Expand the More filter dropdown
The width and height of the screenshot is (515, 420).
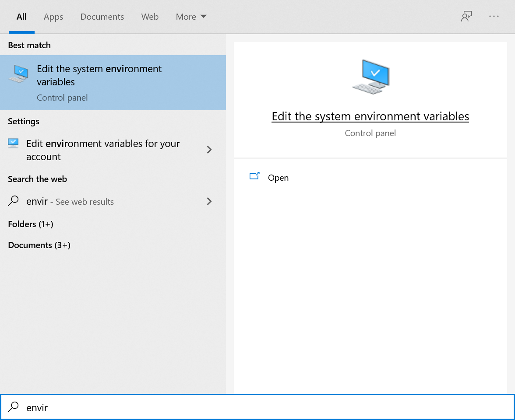[x=191, y=17]
